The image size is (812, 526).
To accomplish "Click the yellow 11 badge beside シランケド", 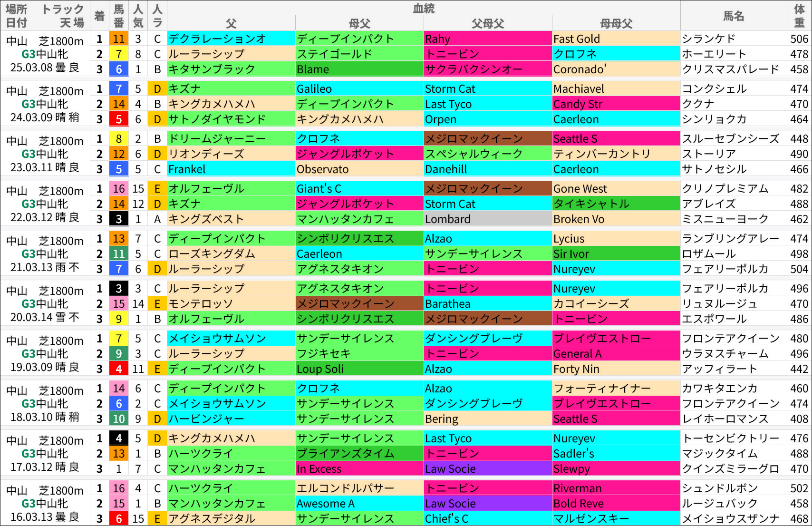I will pos(118,39).
